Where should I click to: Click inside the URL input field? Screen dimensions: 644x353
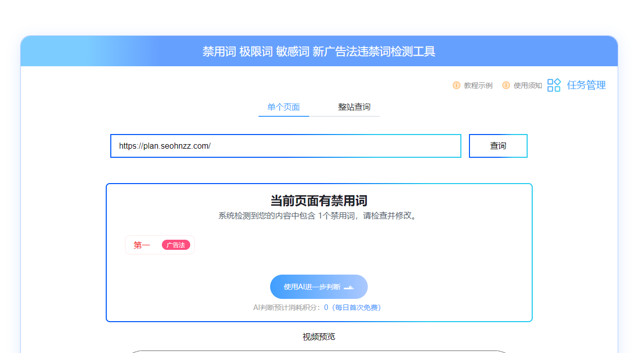click(285, 146)
